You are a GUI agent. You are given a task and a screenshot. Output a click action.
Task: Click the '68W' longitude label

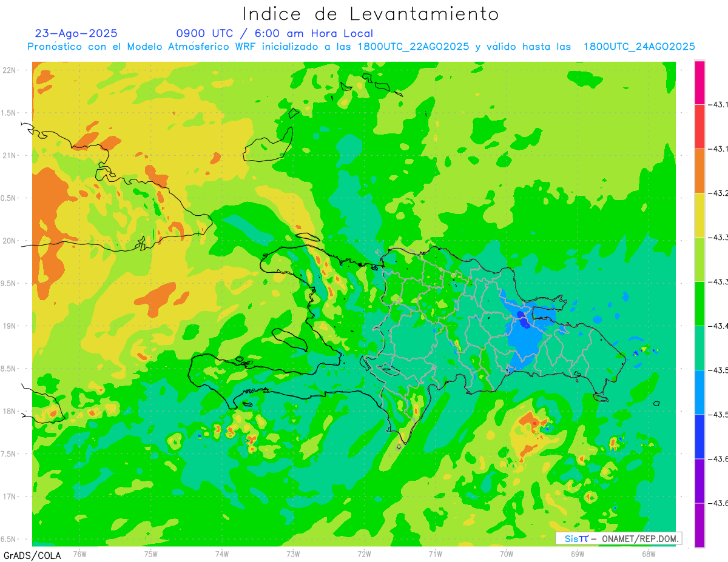[x=649, y=554]
